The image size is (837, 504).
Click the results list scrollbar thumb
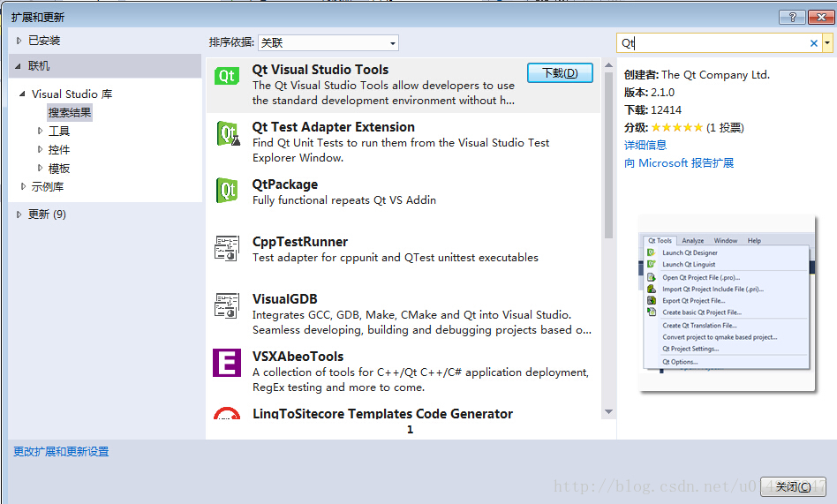(x=608, y=154)
